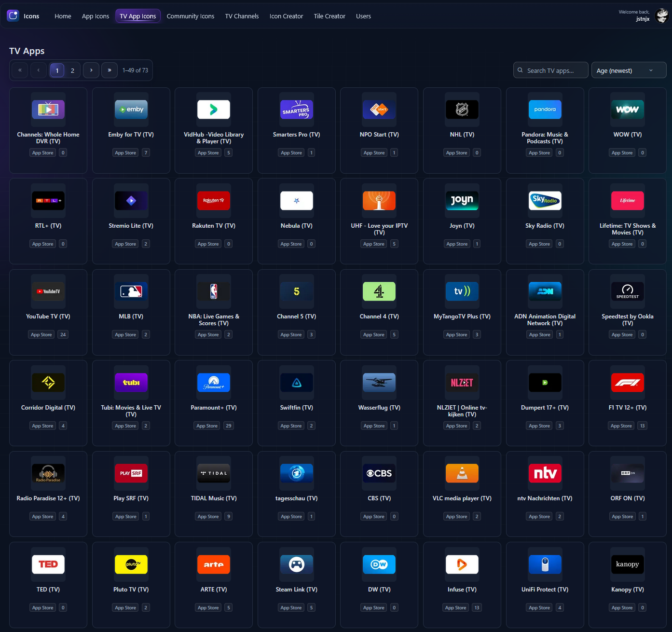This screenshot has height=632, width=672.
Task: Go to the TV Channels tab
Action: point(242,16)
